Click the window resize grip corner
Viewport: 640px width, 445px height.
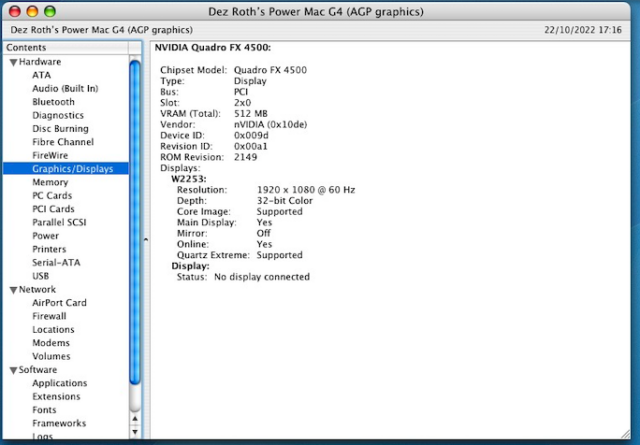point(625,434)
